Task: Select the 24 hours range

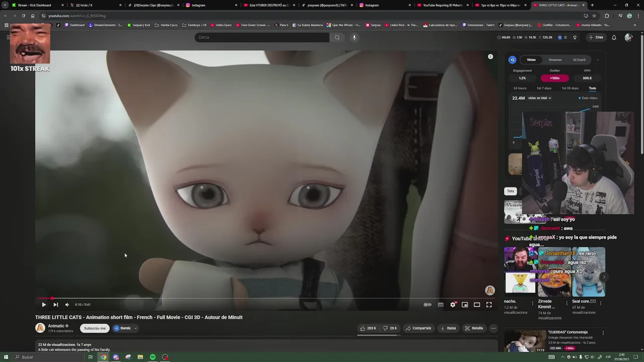Action: [x=520, y=88]
